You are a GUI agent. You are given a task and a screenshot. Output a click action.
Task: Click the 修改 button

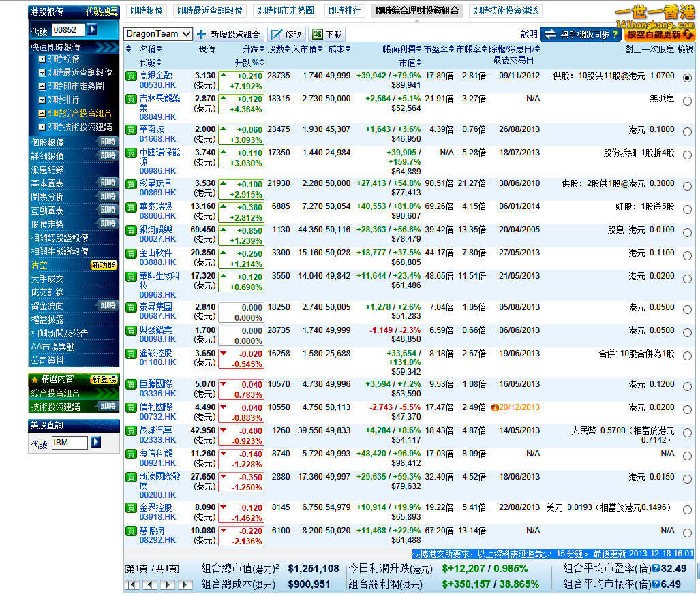point(287,34)
